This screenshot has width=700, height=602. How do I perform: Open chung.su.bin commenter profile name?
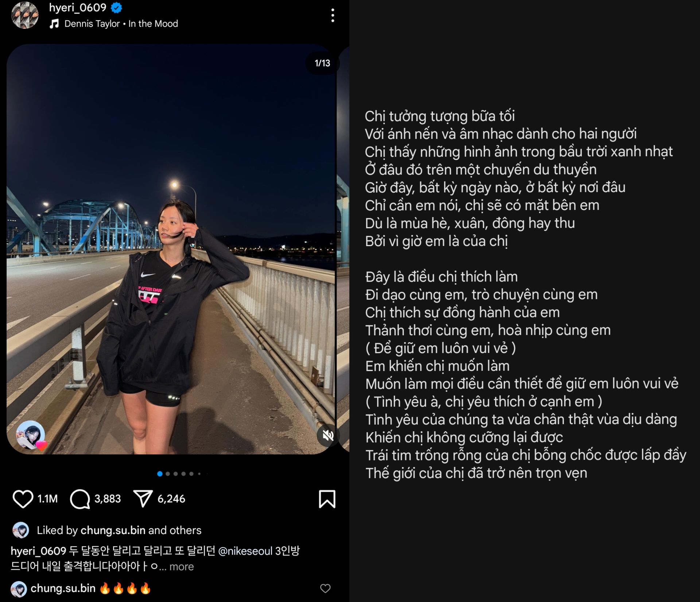tap(63, 588)
